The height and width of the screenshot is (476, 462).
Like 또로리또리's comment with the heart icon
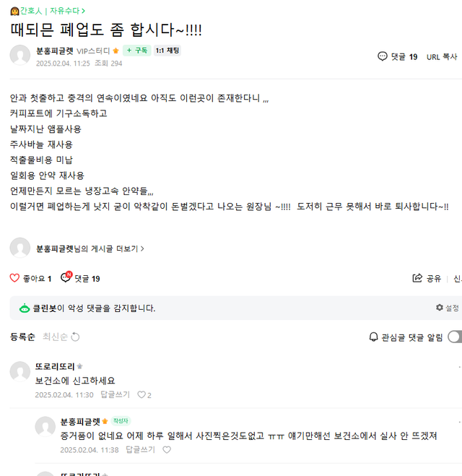pyautogui.click(x=141, y=395)
